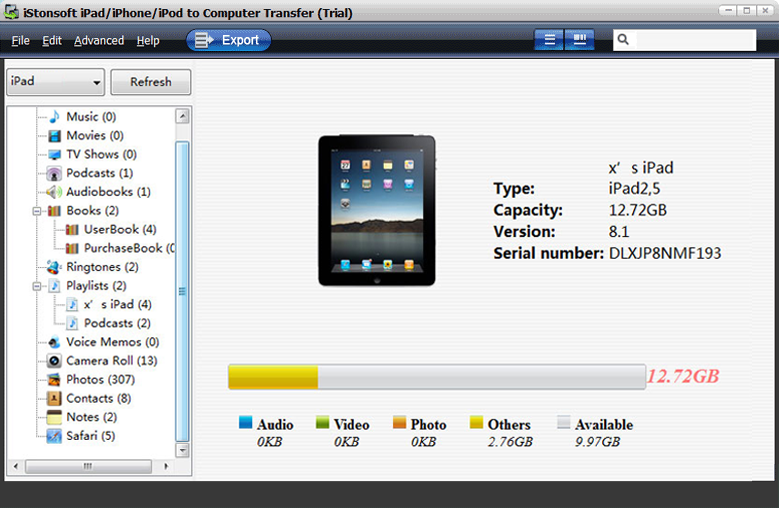Click the serial number DLXJP8NMF193
The image size is (780, 513).
pyautogui.click(x=665, y=253)
